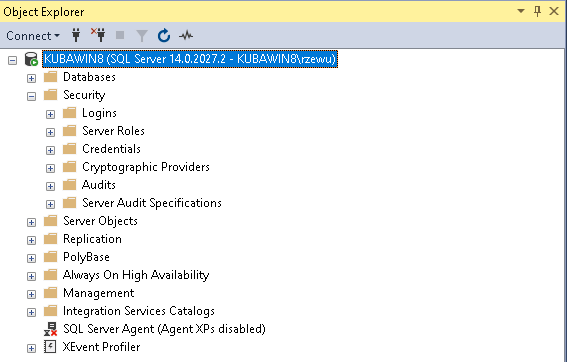Image resolution: width=567 pixels, height=362 pixels.
Task: Click the Databases folder icon
Action: click(x=51, y=77)
